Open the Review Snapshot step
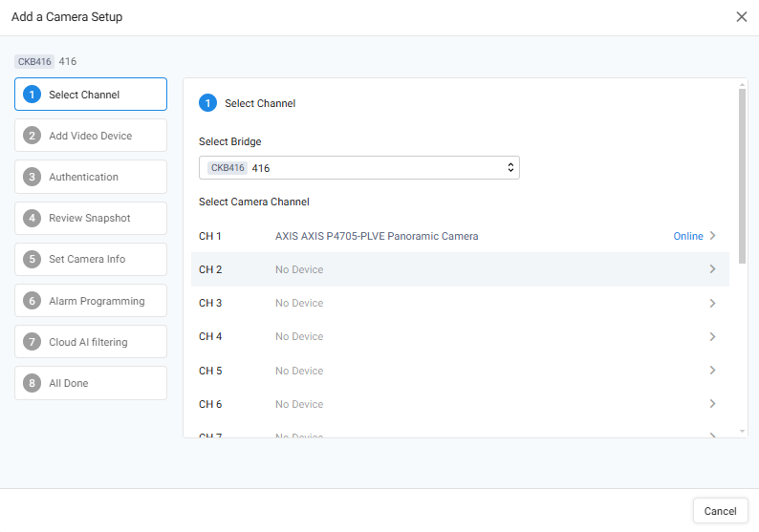 (91, 218)
